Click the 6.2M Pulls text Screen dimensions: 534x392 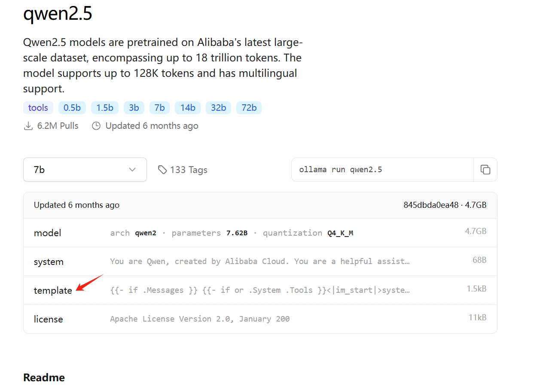[58, 126]
